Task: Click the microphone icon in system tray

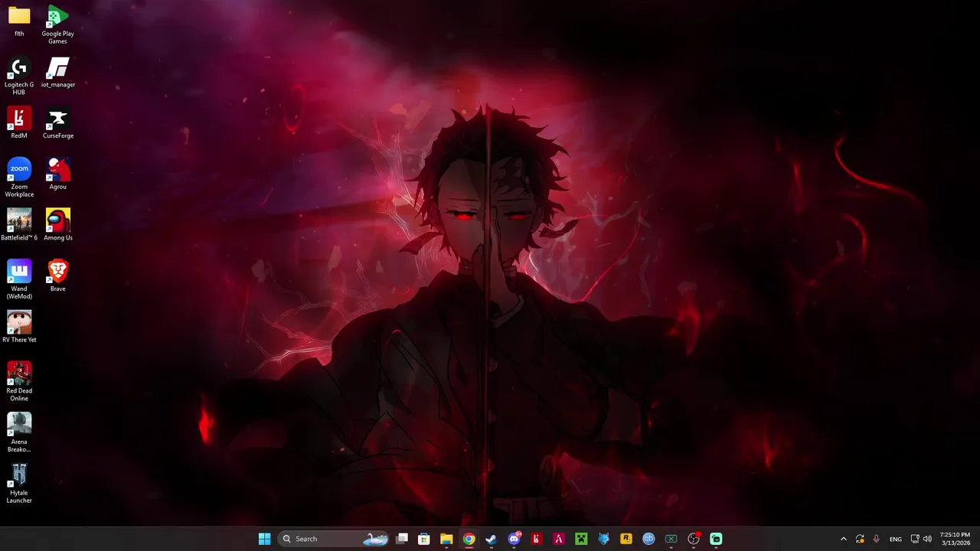Action: click(x=876, y=539)
